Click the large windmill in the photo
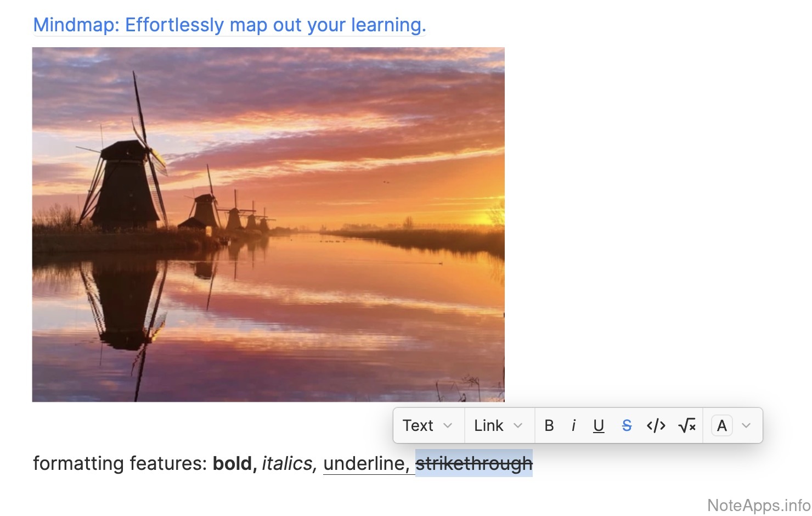Image resolution: width=812 pixels, height=516 pixels. [125, 184]
